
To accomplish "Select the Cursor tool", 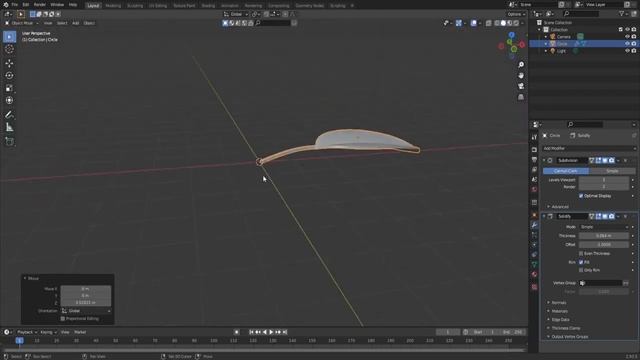I will pos(9,49).
